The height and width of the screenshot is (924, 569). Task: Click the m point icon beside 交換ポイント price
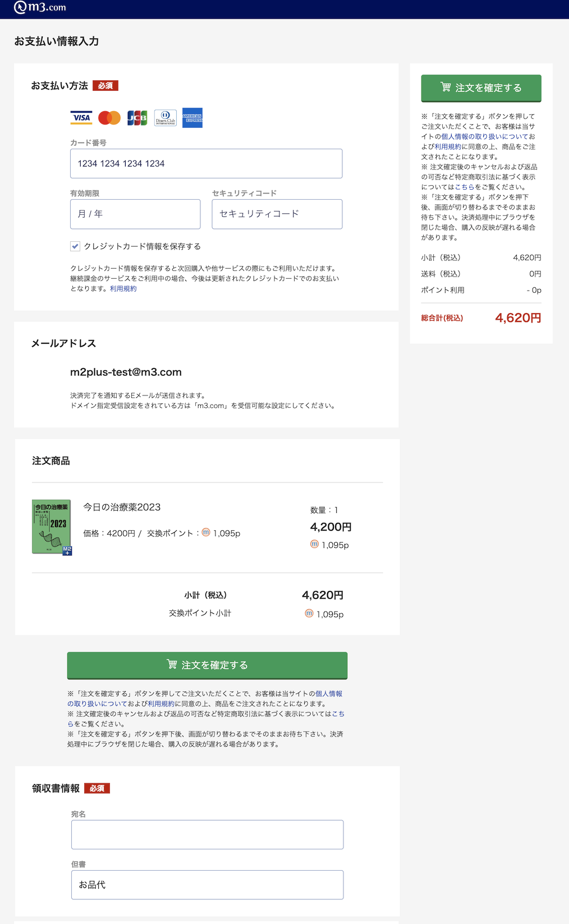point(206,532)
